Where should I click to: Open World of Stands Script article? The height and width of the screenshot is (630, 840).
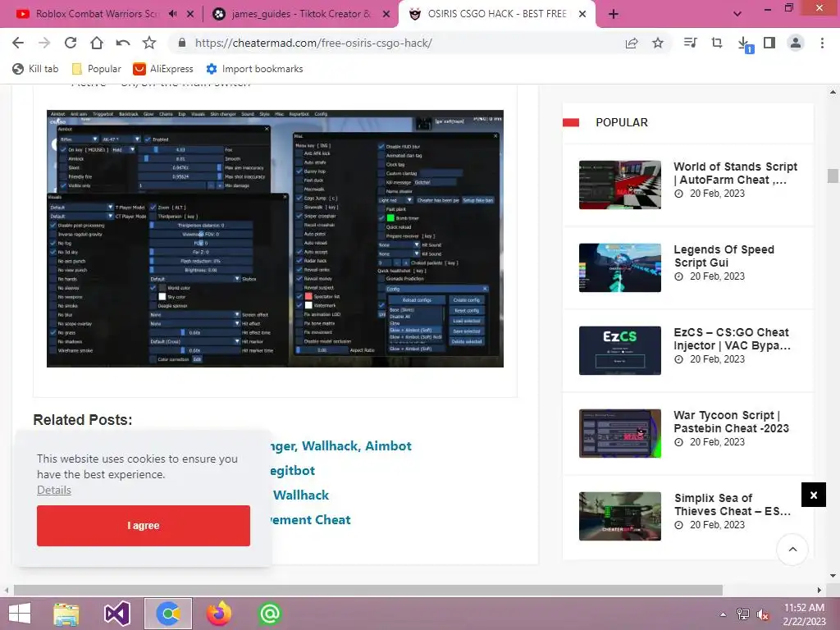pos(735,173)
